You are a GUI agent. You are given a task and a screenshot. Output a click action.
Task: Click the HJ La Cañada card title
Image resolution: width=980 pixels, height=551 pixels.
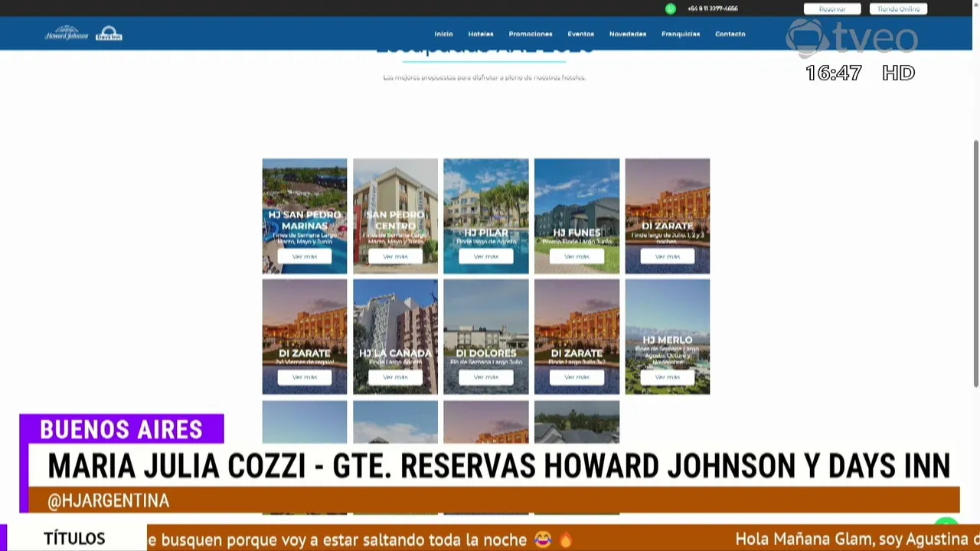click(395, 354)
